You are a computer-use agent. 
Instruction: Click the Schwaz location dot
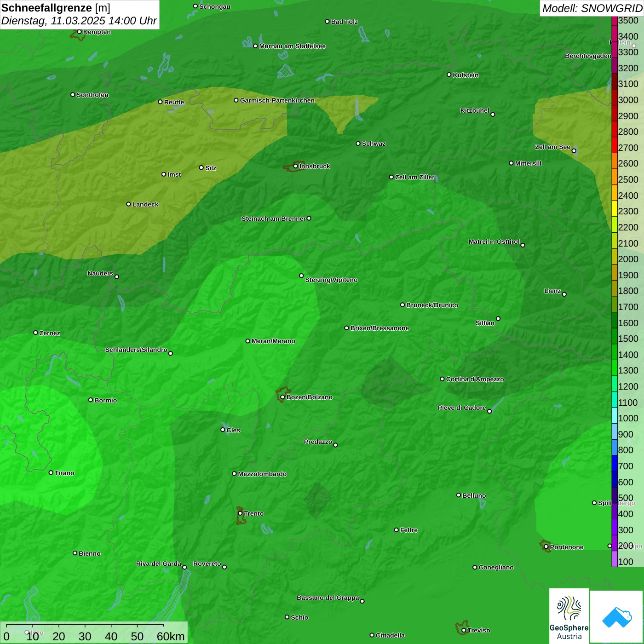pos(358,144)
